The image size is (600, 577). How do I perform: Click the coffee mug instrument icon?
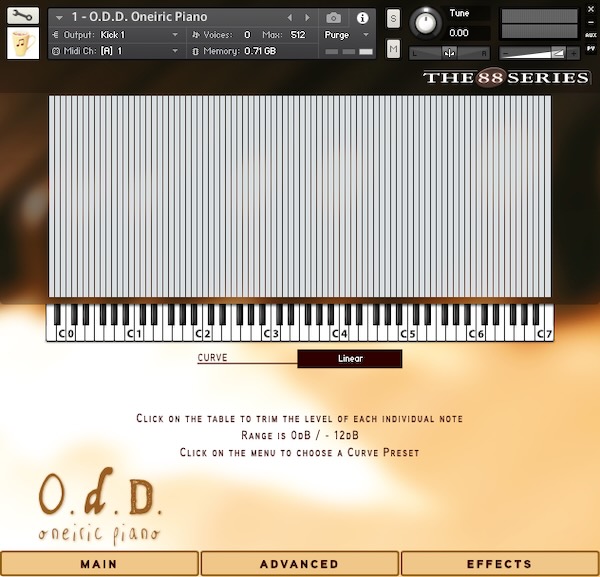point(23,43)
